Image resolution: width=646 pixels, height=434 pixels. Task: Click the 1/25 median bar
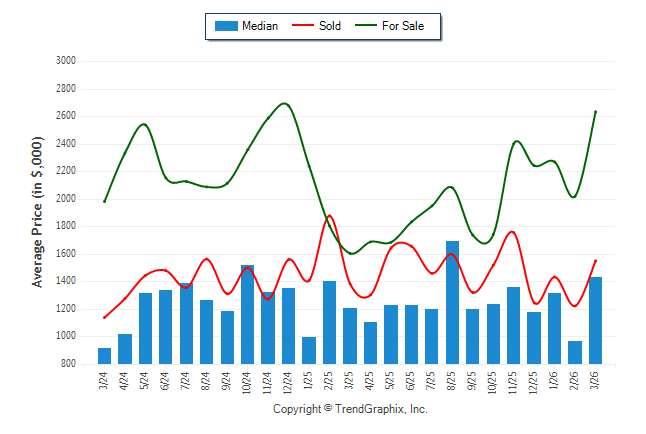[x=309, y=350]
